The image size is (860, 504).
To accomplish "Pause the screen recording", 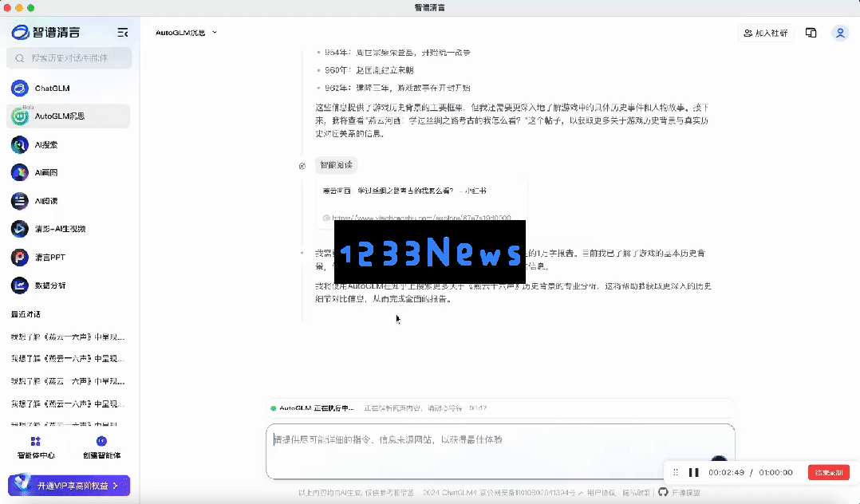I will point(694,472).
